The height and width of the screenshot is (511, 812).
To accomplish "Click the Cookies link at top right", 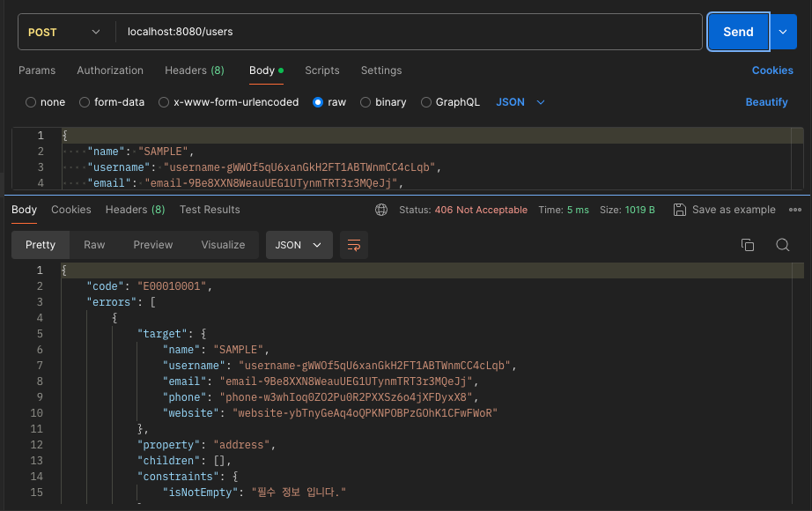I will [x=772, y=70].
